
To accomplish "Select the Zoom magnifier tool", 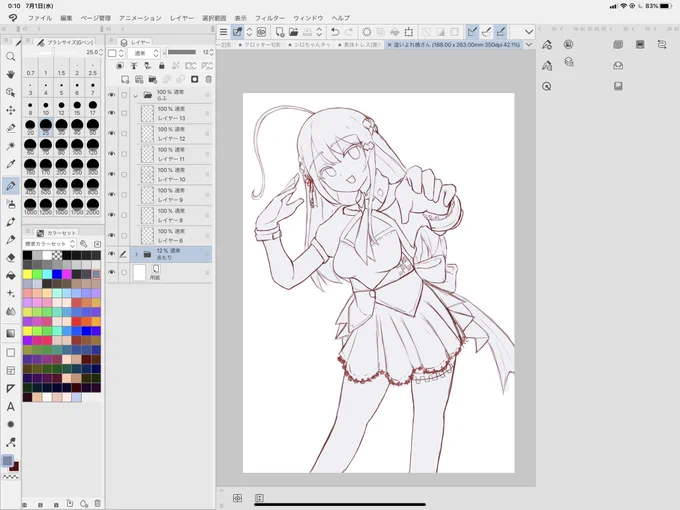I will click(11, 57).
